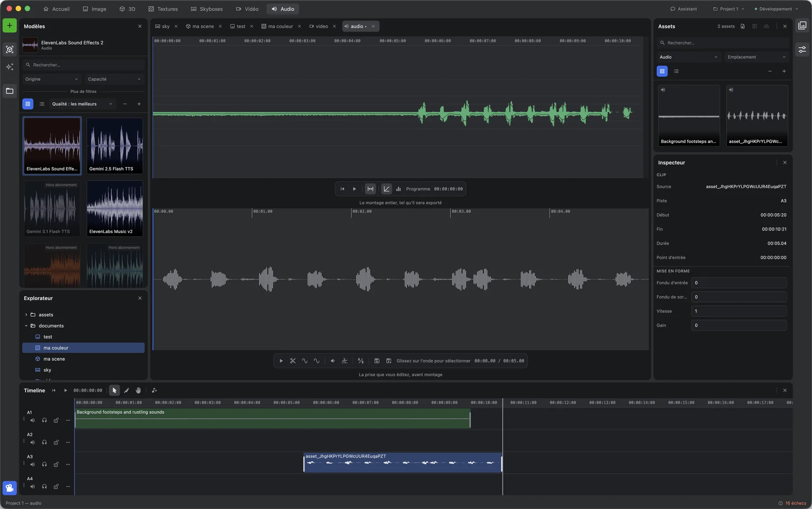
Task: Select the asset_JhgHKPrYLPGWcUUR4EuqaPZT clip on track A3
Action: pos(403,463)
